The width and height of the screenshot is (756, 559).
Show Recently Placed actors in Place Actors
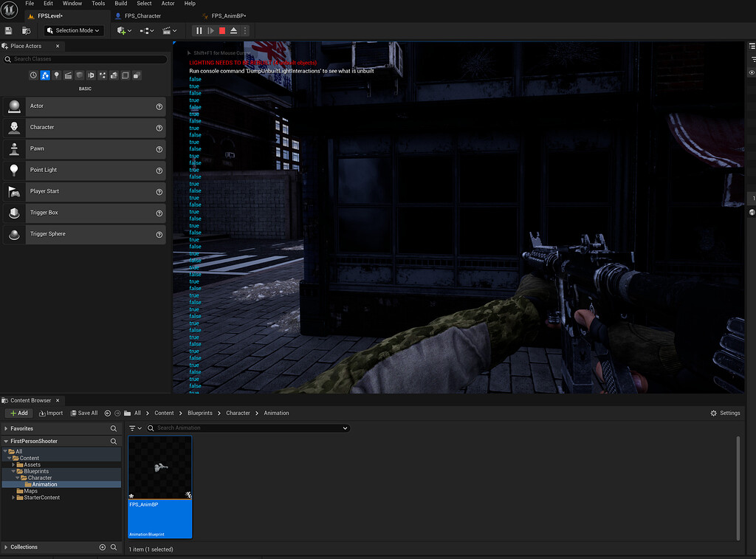point(33,75)
